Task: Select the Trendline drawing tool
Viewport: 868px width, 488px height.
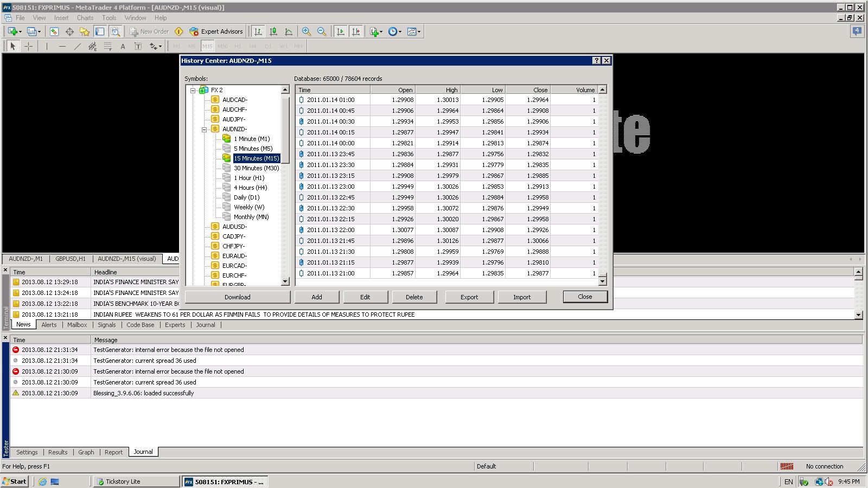Action: coord(77,46)
